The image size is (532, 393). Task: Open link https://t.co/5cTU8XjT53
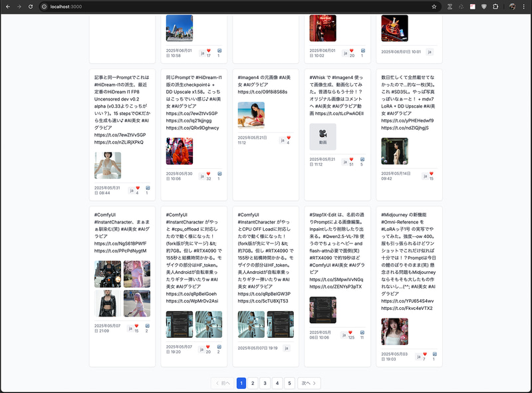(263, 301)
